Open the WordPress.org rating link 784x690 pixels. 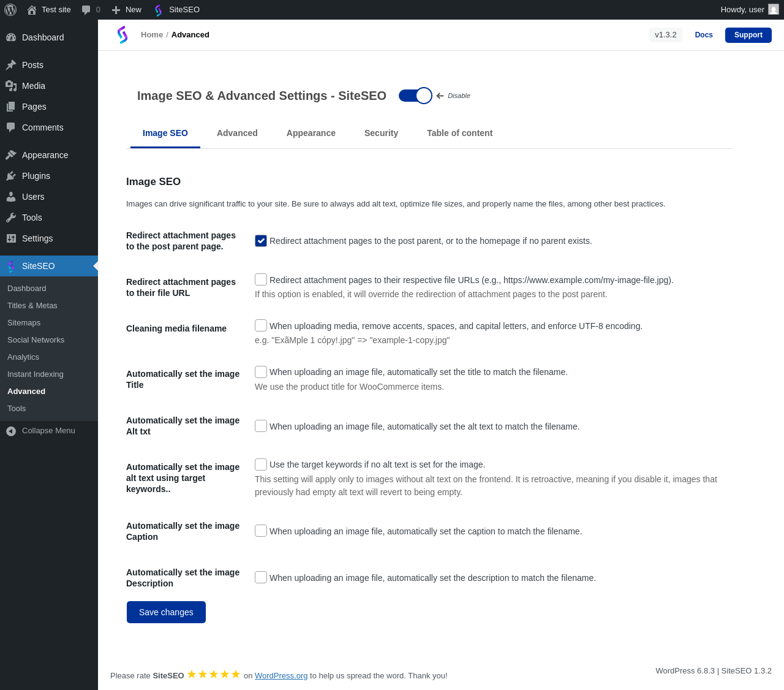(281, 675)
